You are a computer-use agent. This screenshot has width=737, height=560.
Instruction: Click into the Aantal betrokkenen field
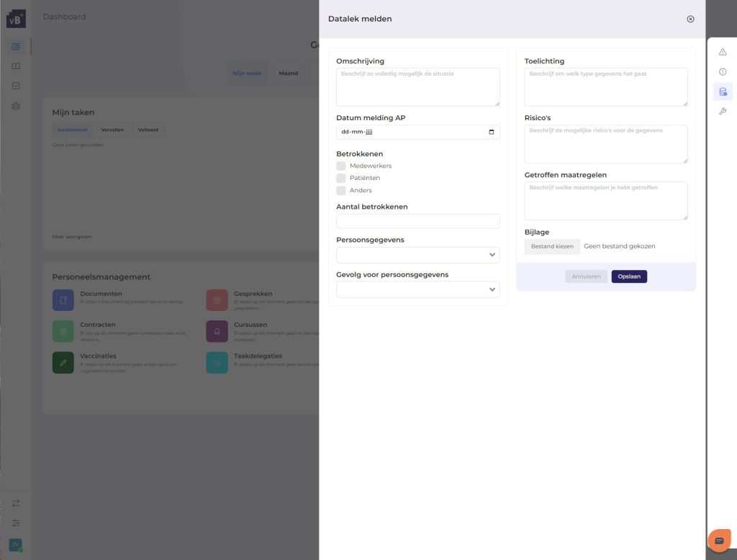point(417,222)
